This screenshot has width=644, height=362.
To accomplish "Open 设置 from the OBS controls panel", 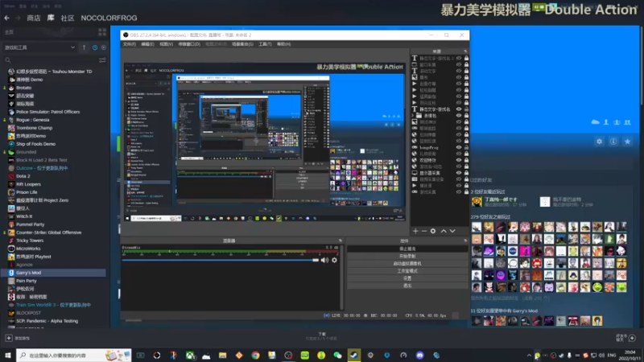I will tap(407, 278).
